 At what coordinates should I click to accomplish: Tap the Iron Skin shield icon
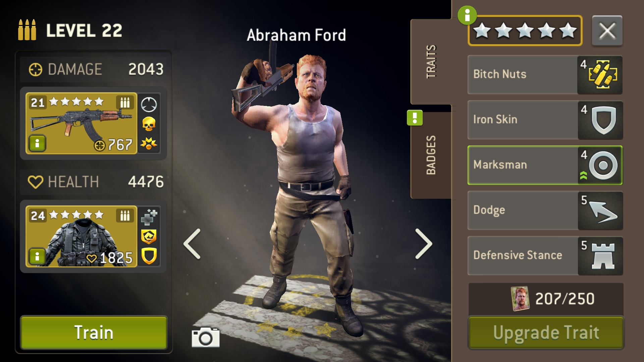click(603, 120)
